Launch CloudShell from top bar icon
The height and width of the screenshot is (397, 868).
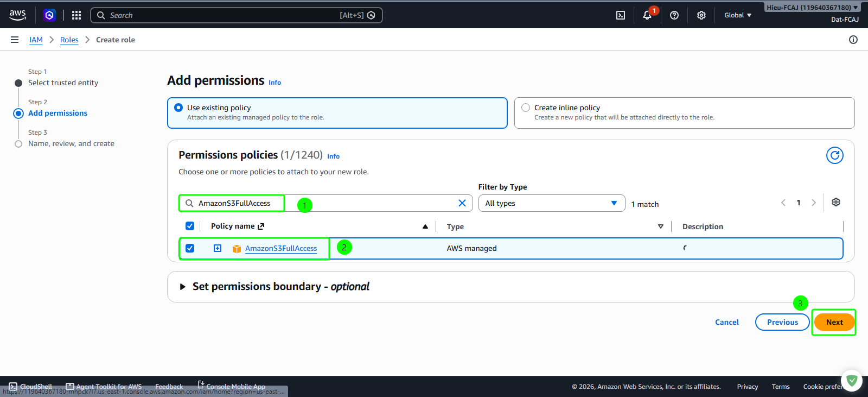(621, 15)
